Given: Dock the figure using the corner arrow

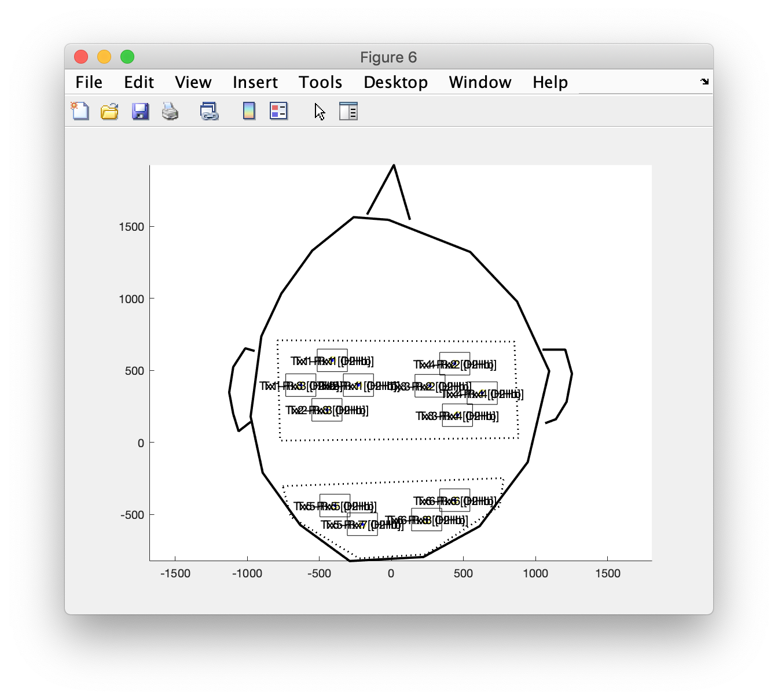Looking at the screenshot, I should tap(704, 82).
